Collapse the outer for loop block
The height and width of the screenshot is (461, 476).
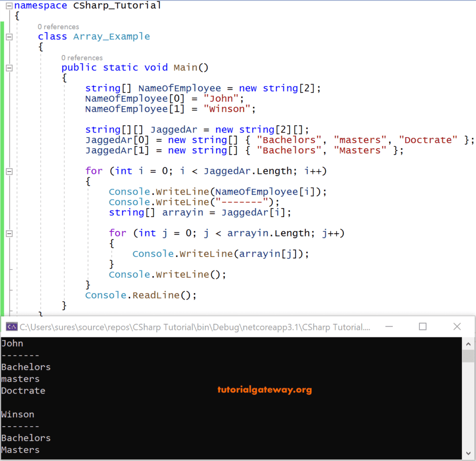point(8,171)
